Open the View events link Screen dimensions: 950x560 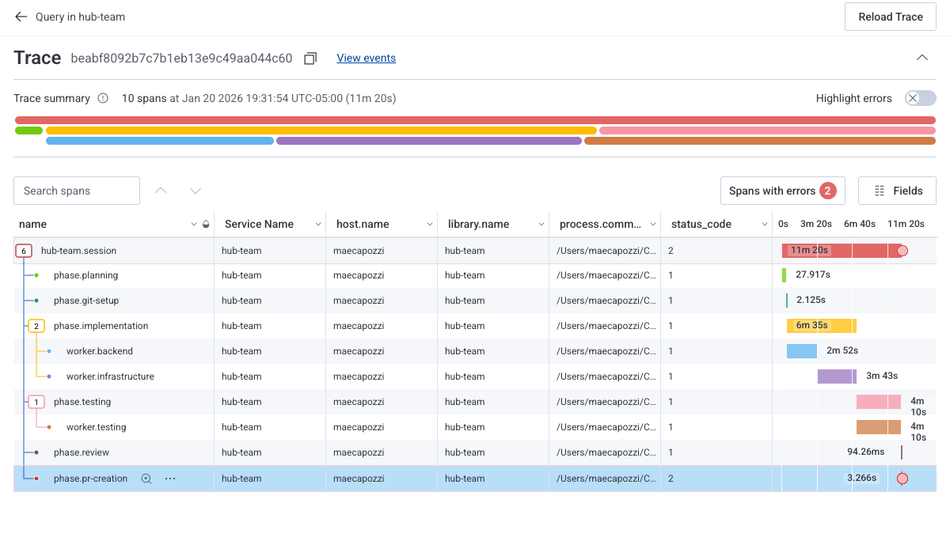(366, 58)
